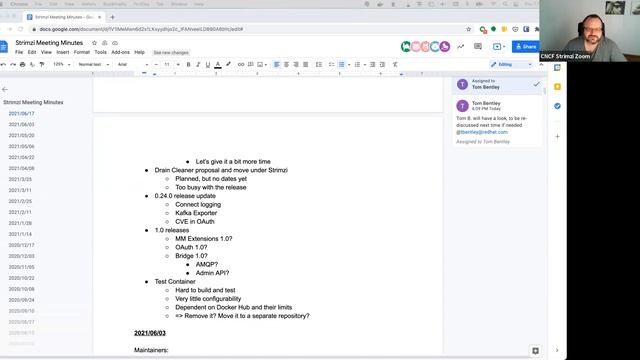Image resolution: width=640 pixels, height=360 pixels.
Task: Open the highlight color tool
Action: pyautogui.click(x=228, y=64)
